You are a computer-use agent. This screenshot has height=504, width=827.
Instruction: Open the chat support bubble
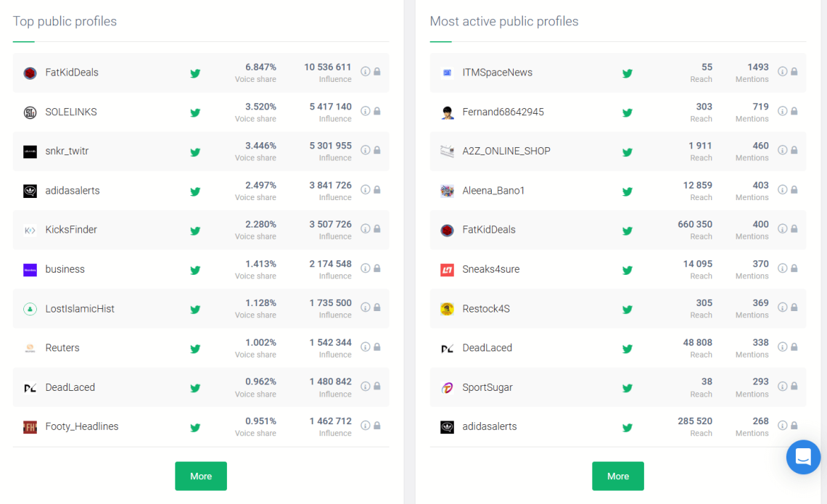point(803,457)
